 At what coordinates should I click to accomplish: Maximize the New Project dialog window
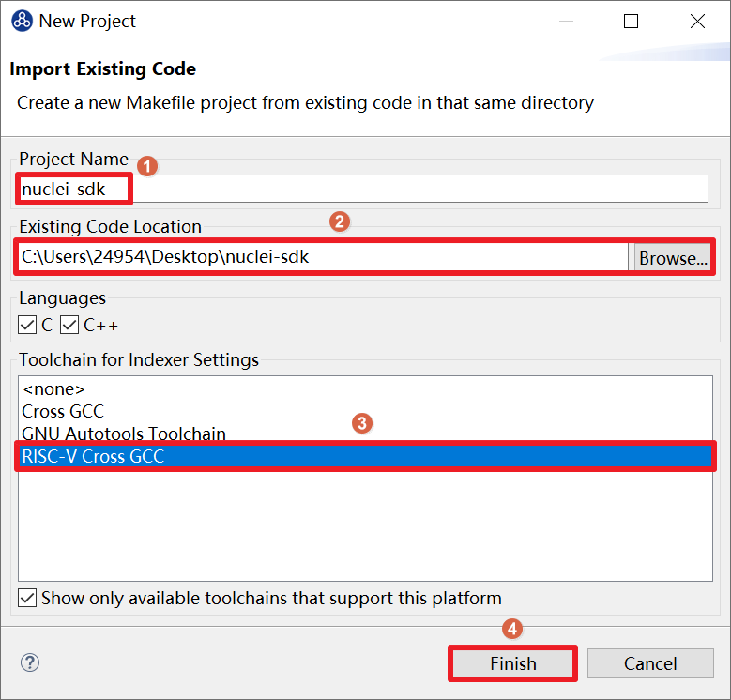631,21
